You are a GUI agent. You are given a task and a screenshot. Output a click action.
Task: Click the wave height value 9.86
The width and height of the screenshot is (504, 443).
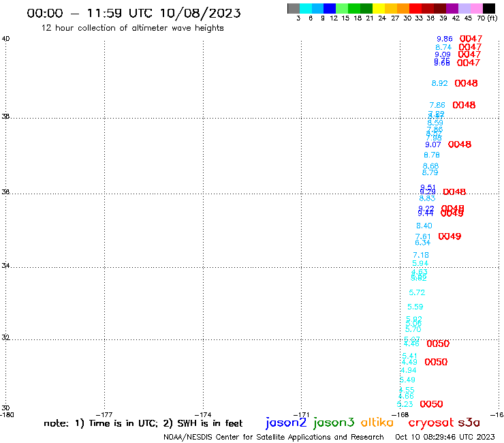445,39
